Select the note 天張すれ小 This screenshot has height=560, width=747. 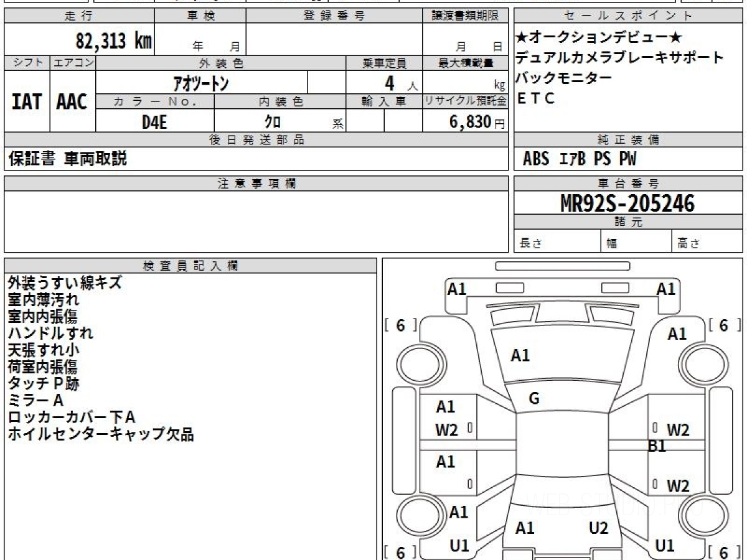pyautogui.click(x=44, y=350)
